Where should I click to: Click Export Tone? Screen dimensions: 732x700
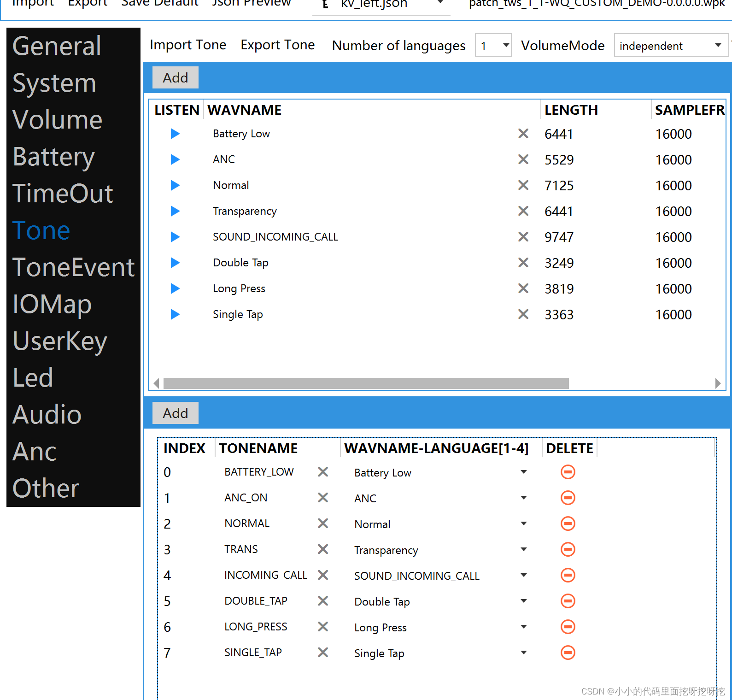click(278, 45)
